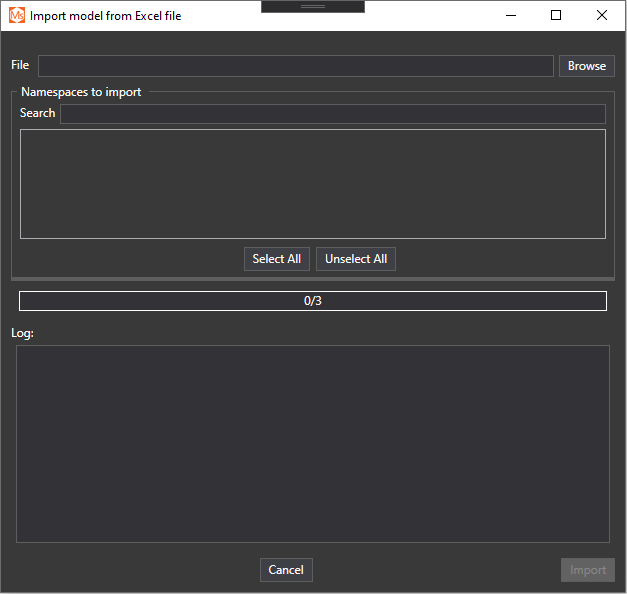
Task: Maximize the Import model window
Action: tap(556, 16)
